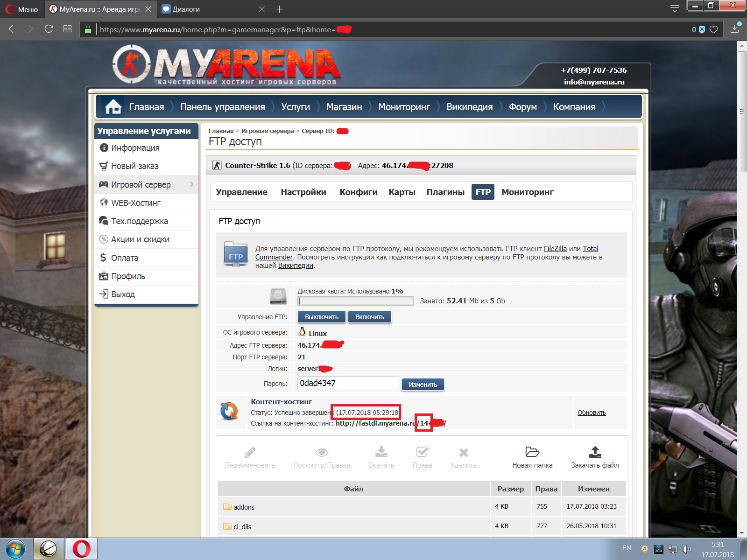The width and height of the screenshot is (747, 560).
Task: Open Панель управления in the top navigation
Action: click(x=223, y=107)
